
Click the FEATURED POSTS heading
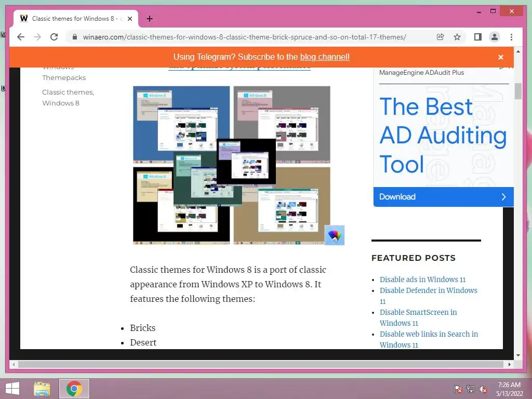tap(413, 258)
